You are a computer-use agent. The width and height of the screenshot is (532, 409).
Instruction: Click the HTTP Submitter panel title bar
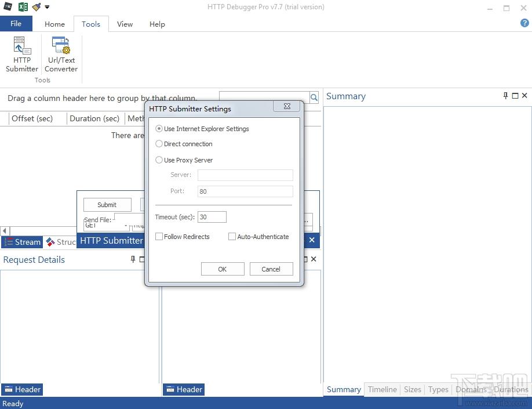[111, 241]
